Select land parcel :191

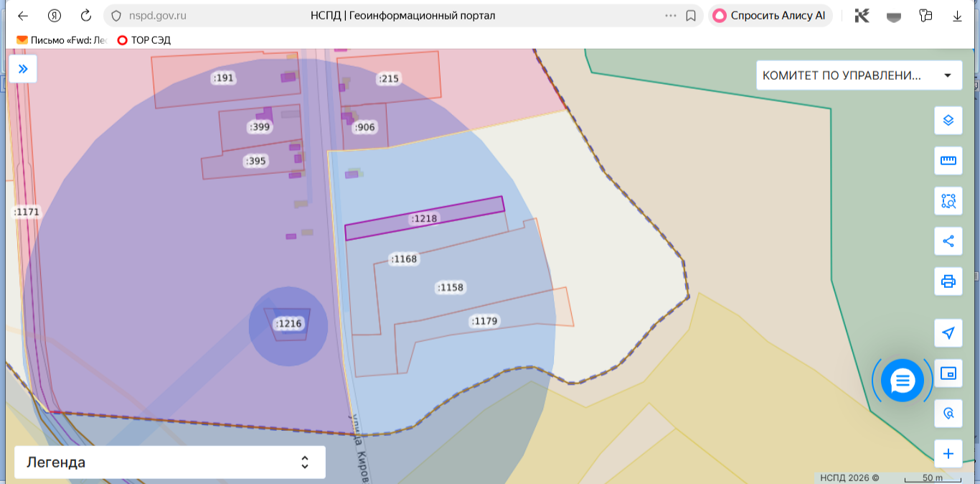[224, 78]
